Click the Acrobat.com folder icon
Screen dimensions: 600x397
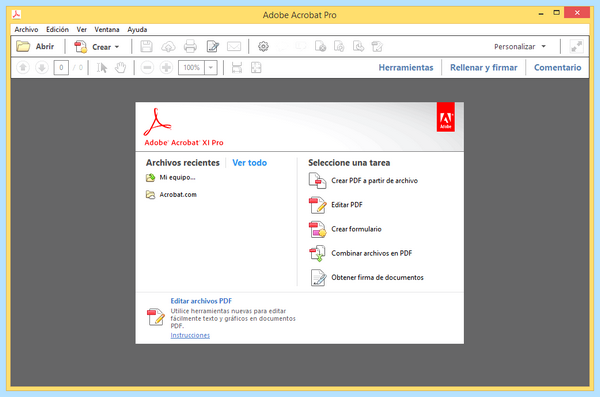pyautogui.click(x=150, y=195)
